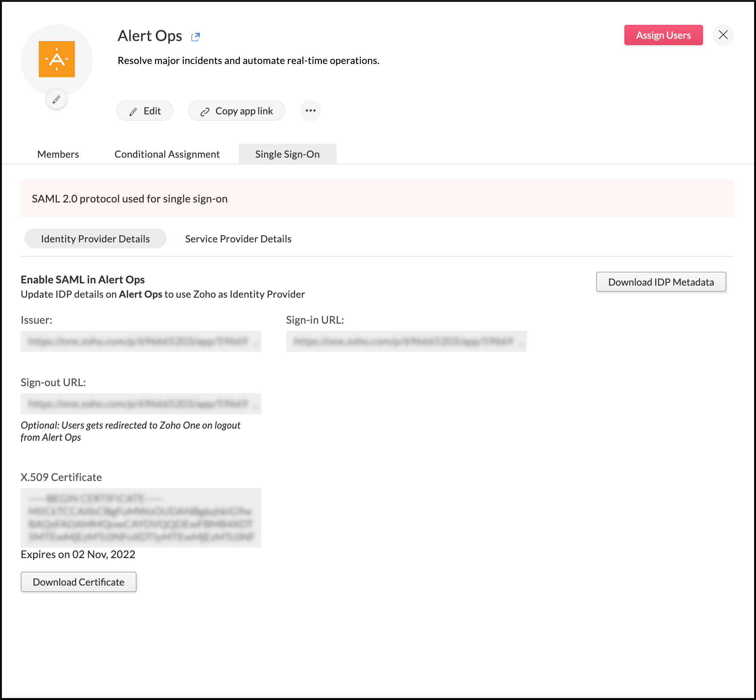Click the pencil icon under the app logo
Image resolution: width=756 pixels, height=700 pixels.
tap(56, 99)
